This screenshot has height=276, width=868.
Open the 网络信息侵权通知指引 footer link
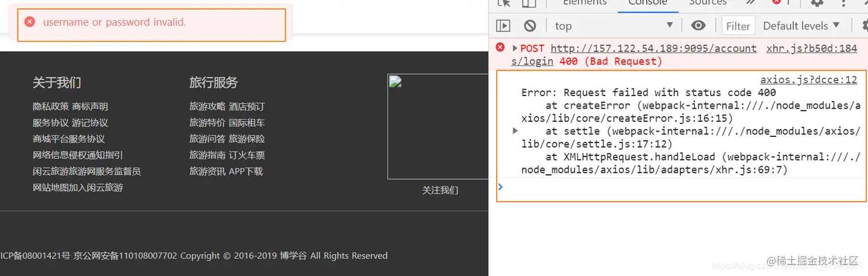coord(78,155)
